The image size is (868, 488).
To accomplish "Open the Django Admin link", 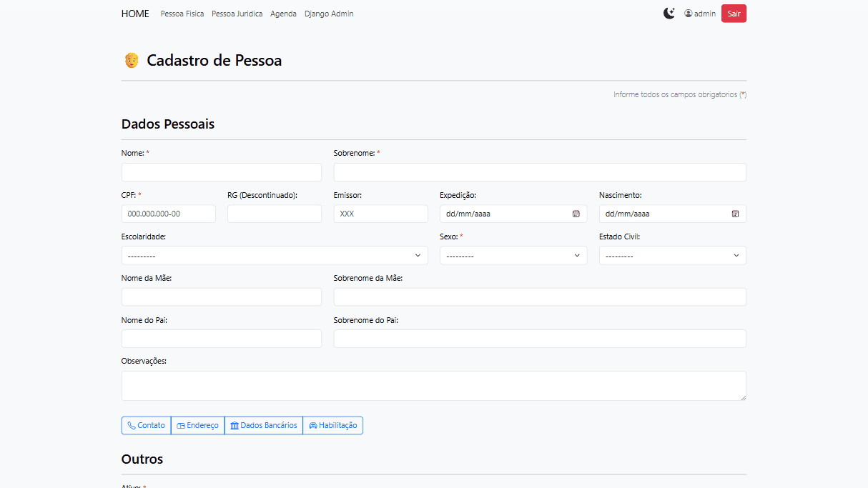I will click(x=329, y=14).
